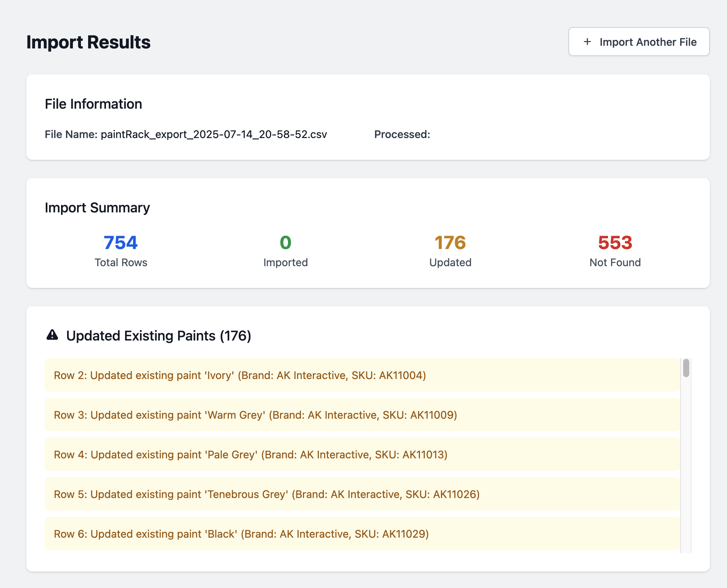727x588 pixels.
Task: Click the Import Results page heading
Action: click(x=88, y=42)
